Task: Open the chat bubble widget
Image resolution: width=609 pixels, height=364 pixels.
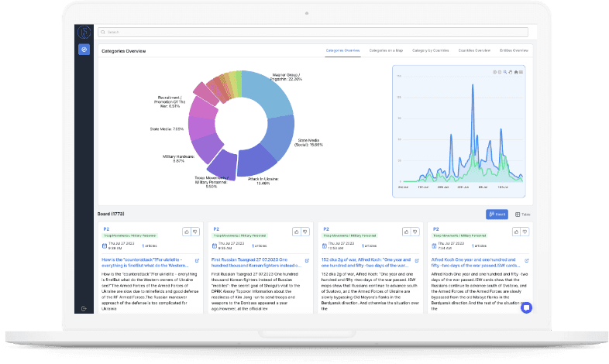Action: (526, 307)
